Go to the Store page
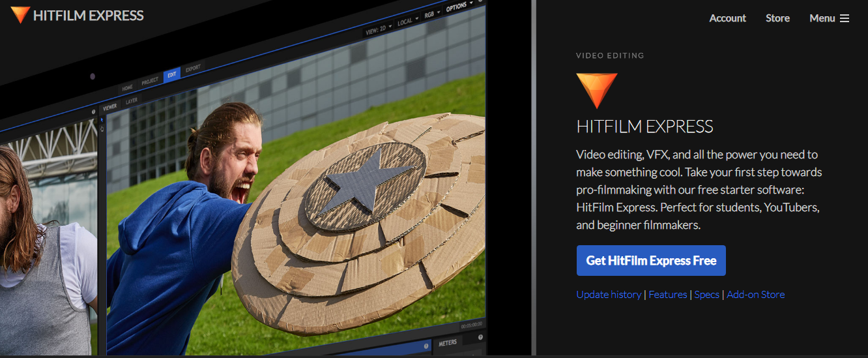The image size is (868, 358). click(x=777, y=18)
